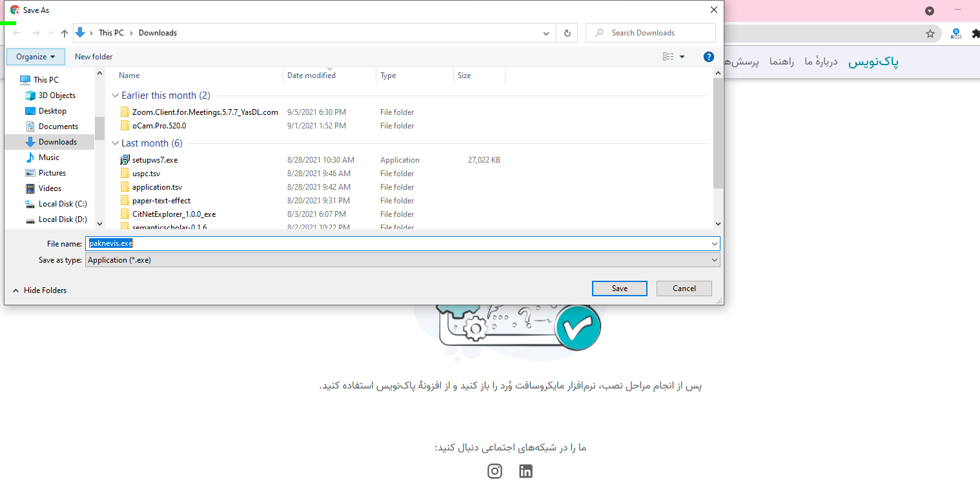Click the setupws7.exe application icon
980x486 pixels.
pyautogui.click(x=125, y=160)
